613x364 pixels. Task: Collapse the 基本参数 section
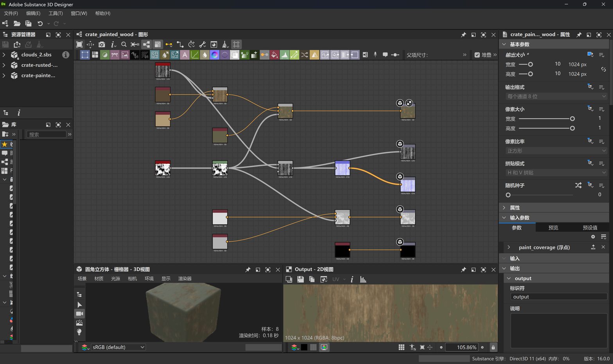click(504, 44)
